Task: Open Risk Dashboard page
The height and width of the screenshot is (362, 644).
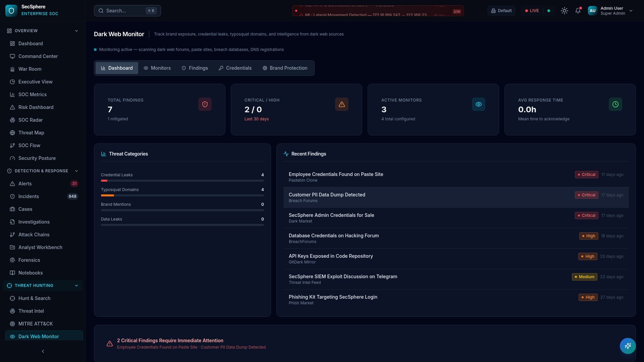Action: pos(44,107)
